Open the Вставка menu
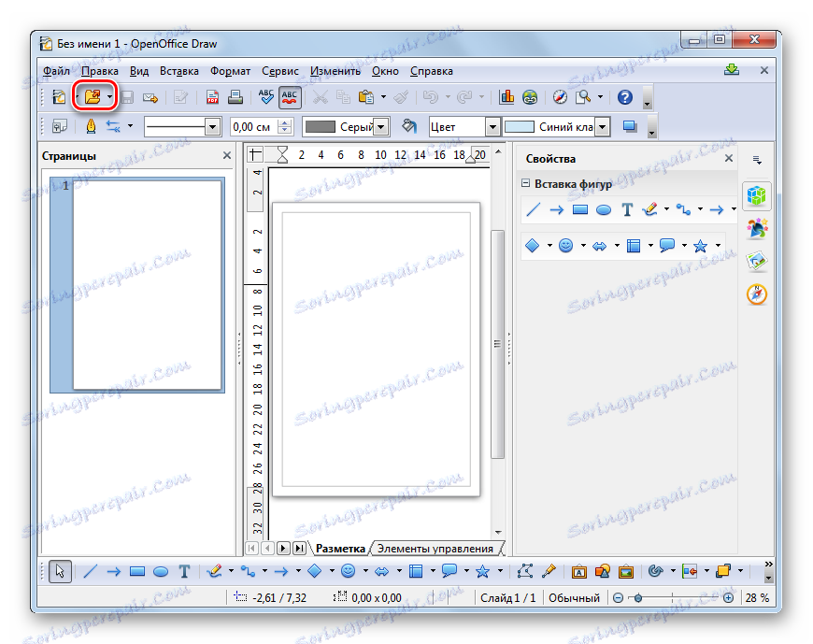The width and height of the screenshot is (813, 644). pos(178,71)
